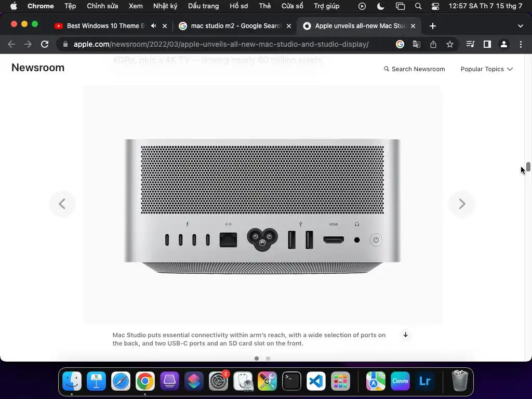The height and width of the screenshot is (399, 532).
Task: Expand the tab search chevron
Action: pos(521,26)
